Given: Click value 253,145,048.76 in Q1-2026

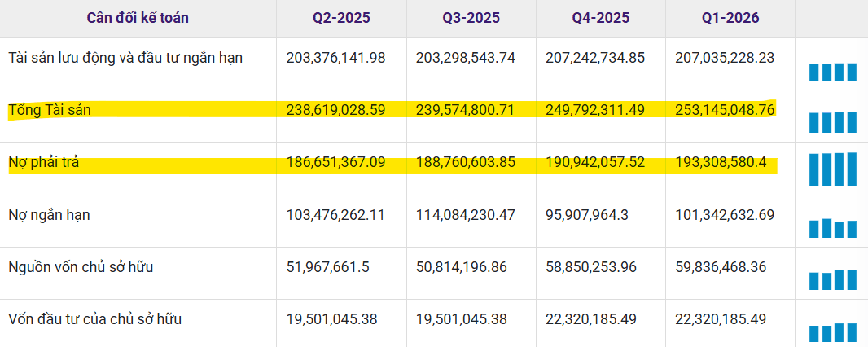Looking at the screenshot, I should pyautogui.click(x=725, y=110).
